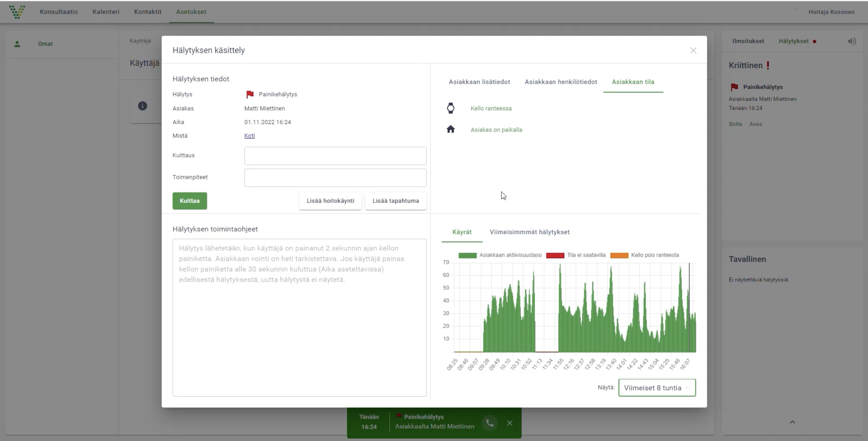Open the Näytä time range dropdown
Screen dimensions: 868x441
(x=657, y=388)
